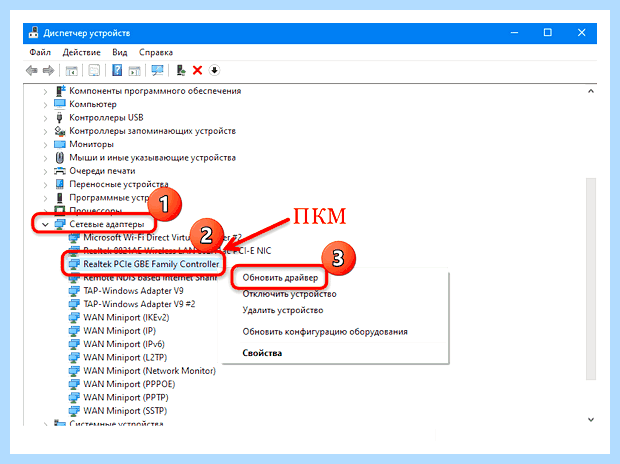Screen dimensions: 620x464
Task: Click the Back arrow toolbar icon
Action: pyautogui.click(x=32, y=70)
